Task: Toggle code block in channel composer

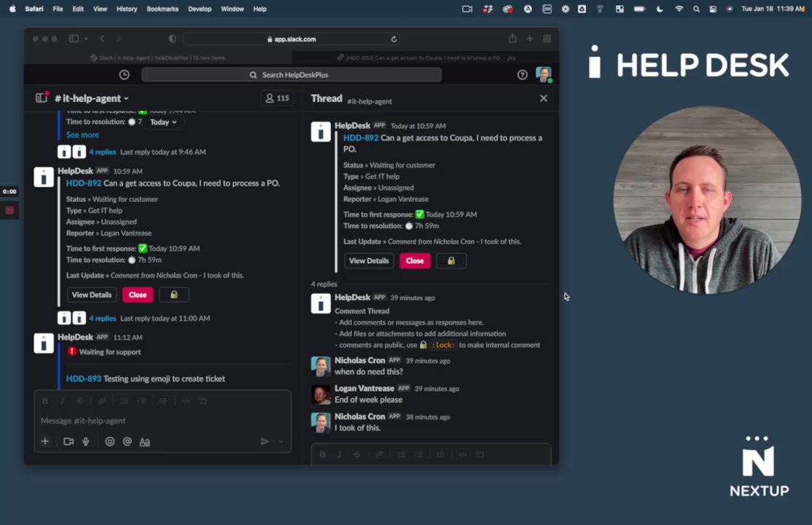Action: (203, 400)
